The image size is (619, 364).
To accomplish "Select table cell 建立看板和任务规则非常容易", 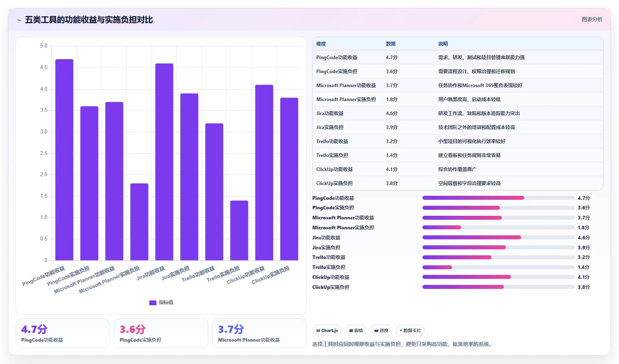I will tap(469, 155).
